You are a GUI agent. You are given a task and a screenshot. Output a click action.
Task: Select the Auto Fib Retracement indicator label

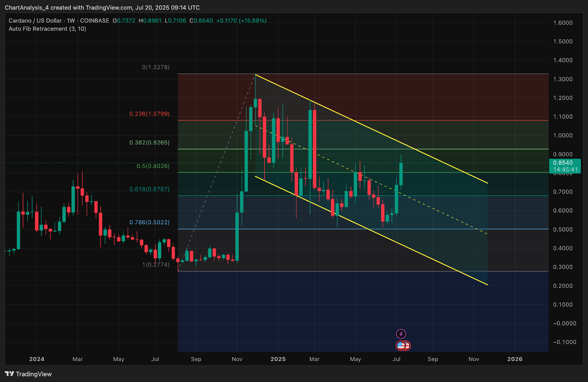(x=47, y=29)
